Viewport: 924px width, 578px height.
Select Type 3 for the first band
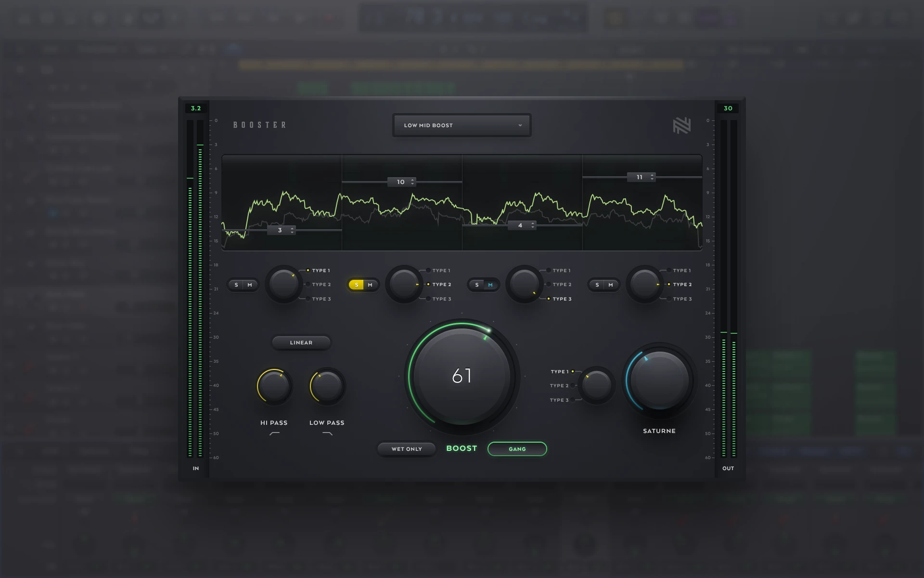pyautogui.click(x=321, y=299)
